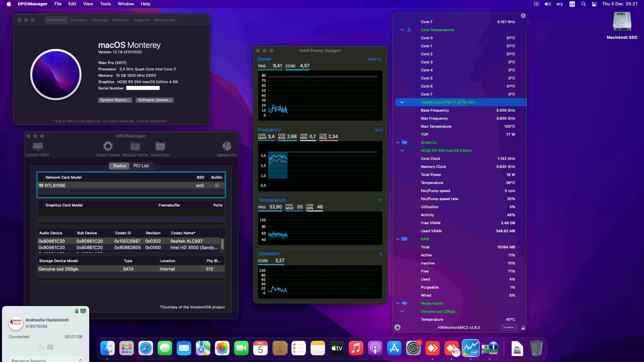The width and height of the screenshot is (644, 362).
Task: Click Software Update button
Action: point(155,100)
